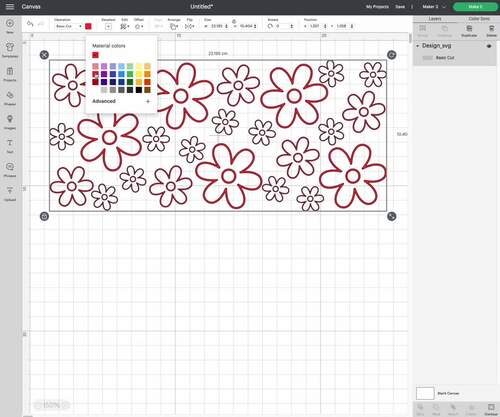Click the large red flower at canvas center-bottom
The height and width of the screenshot is (417, 500).
[229, 176]
